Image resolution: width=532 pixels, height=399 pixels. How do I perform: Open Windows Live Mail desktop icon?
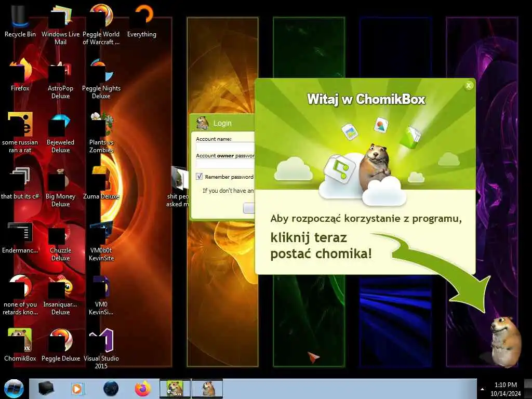[60, 24]
